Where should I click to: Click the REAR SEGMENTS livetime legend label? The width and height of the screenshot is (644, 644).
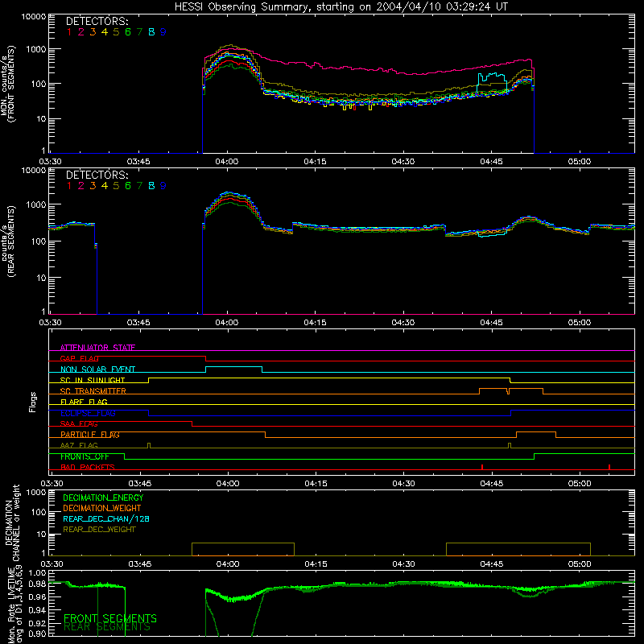(107, 627)
